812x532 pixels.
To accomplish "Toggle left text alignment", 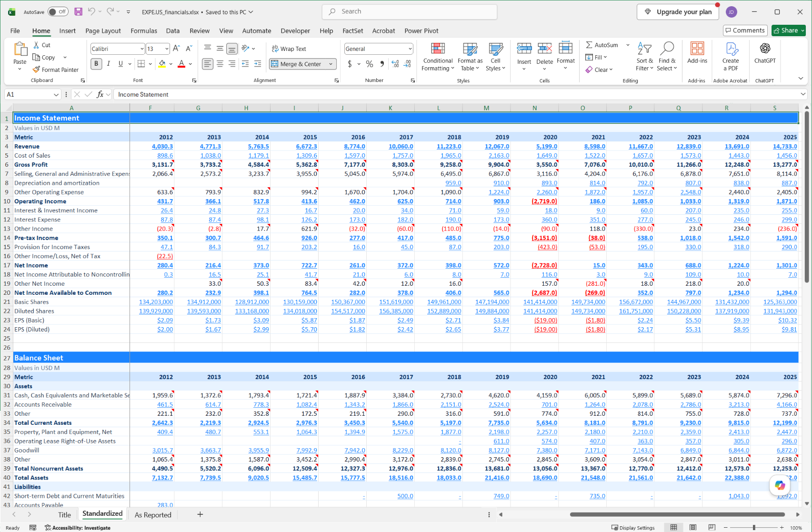I will 208,64.
